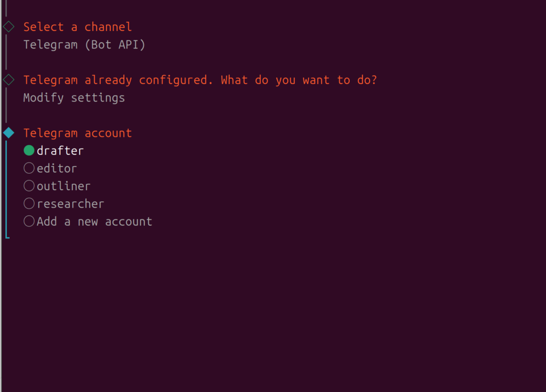Pick the researcher account radio button
The image size is (546, 392).
point(29,203)
